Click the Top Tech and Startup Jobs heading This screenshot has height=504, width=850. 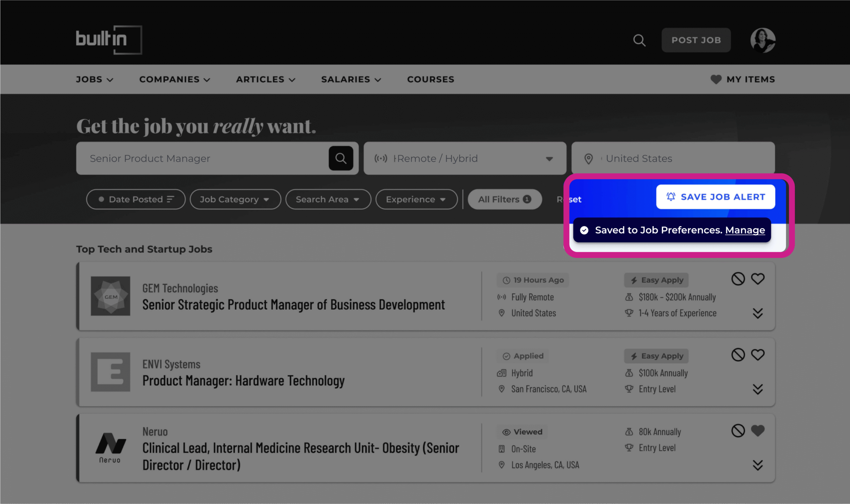144,249
